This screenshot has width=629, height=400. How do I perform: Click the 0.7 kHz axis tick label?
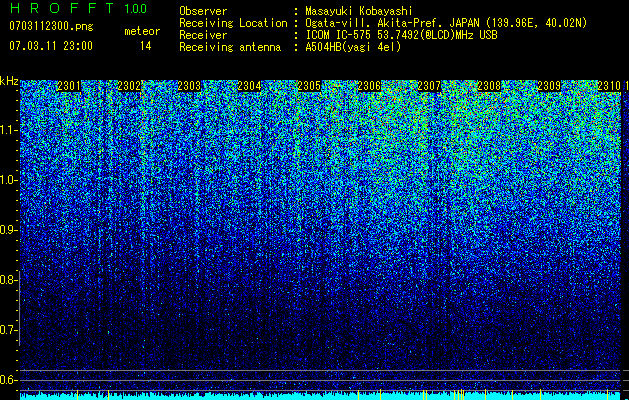tap(8, 330)
